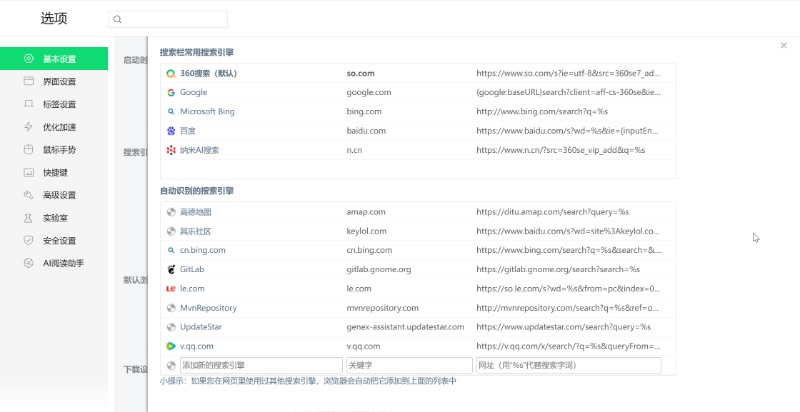Click the AI阅读助手 sidebar icon

pos(29,263)
